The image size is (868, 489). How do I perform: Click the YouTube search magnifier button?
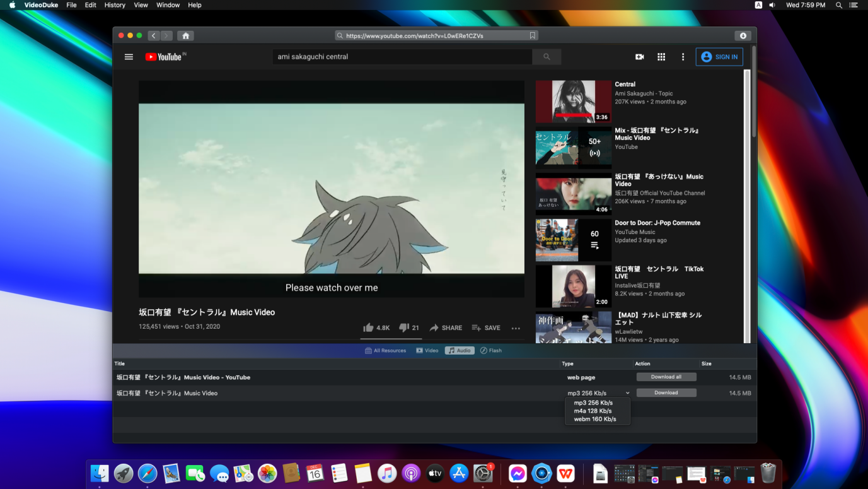[547, 57]
